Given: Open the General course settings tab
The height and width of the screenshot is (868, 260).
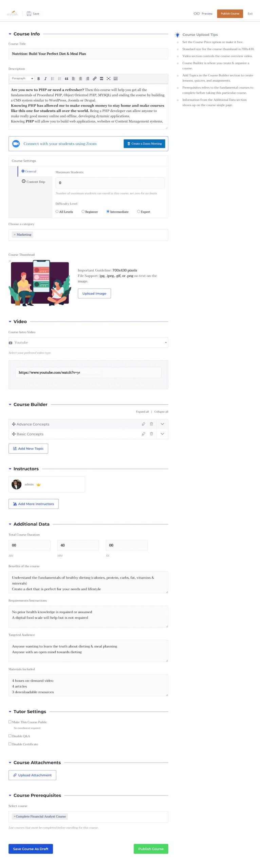Looking at the screenshot, I should coord(29,171).
